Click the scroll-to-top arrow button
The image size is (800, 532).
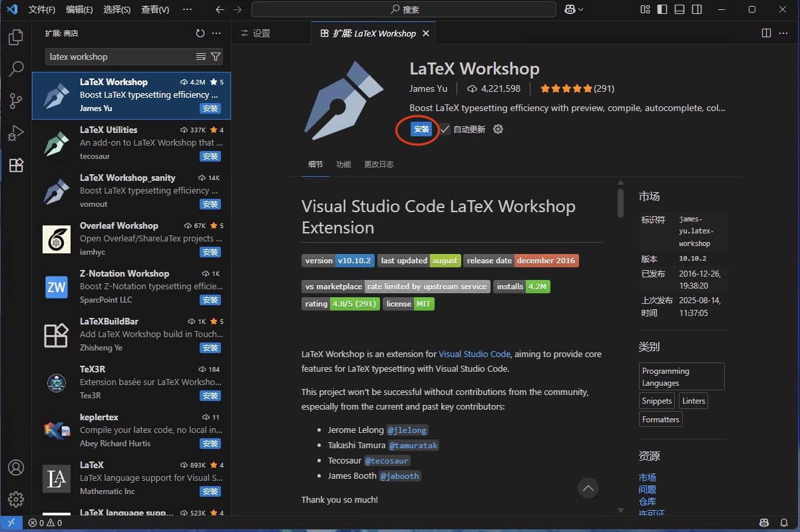tap(588, 488)
